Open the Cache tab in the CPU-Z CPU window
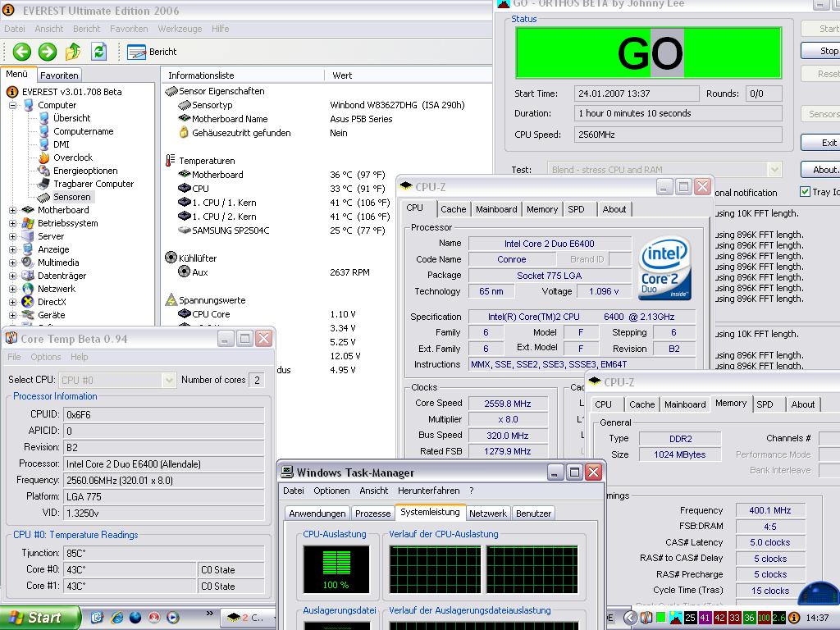 point(453,209)
